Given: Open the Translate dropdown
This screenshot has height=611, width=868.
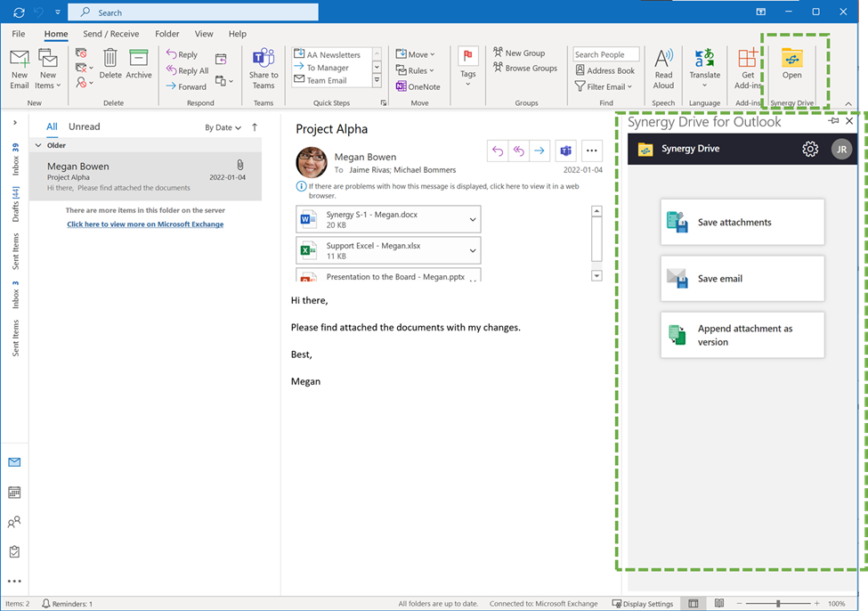Looking at the screenshot, I should tap(705, 68).
